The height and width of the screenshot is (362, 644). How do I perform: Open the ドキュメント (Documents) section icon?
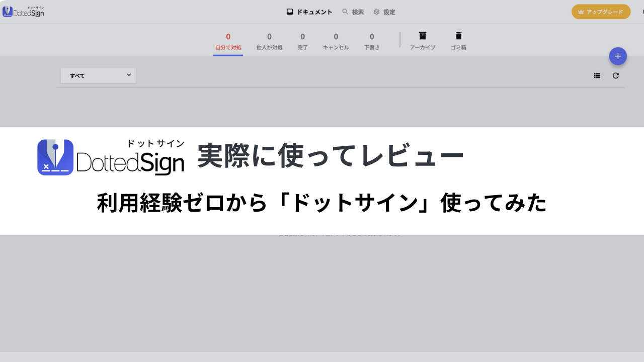[289, 11]
